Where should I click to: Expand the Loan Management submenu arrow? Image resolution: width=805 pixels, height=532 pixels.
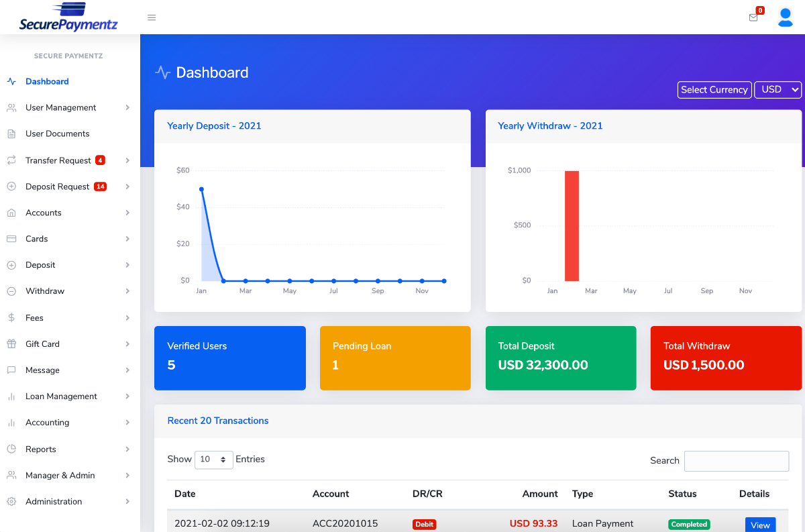(x=127, y=396)
